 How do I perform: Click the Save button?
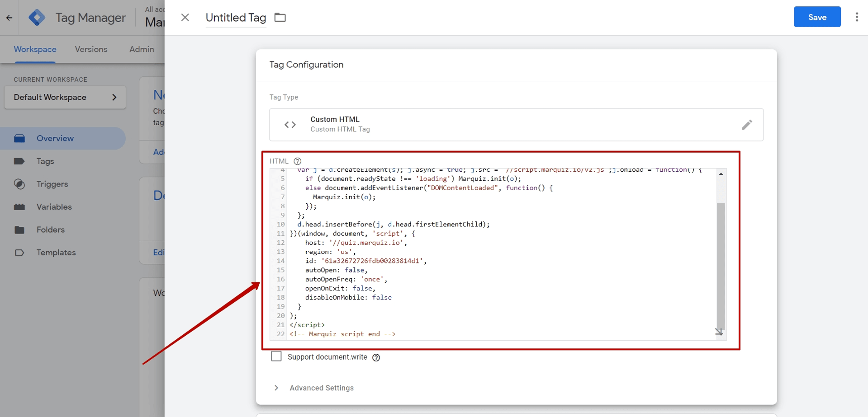817,17
